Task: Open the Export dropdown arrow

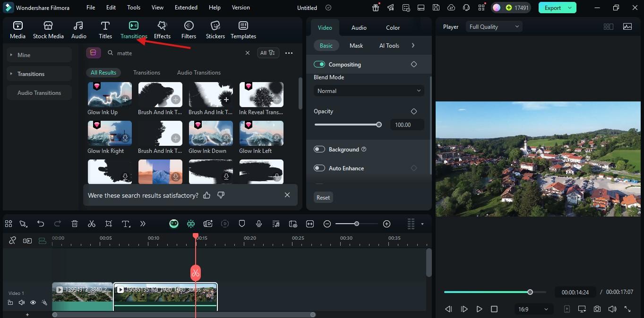Action: click(570, 8)
